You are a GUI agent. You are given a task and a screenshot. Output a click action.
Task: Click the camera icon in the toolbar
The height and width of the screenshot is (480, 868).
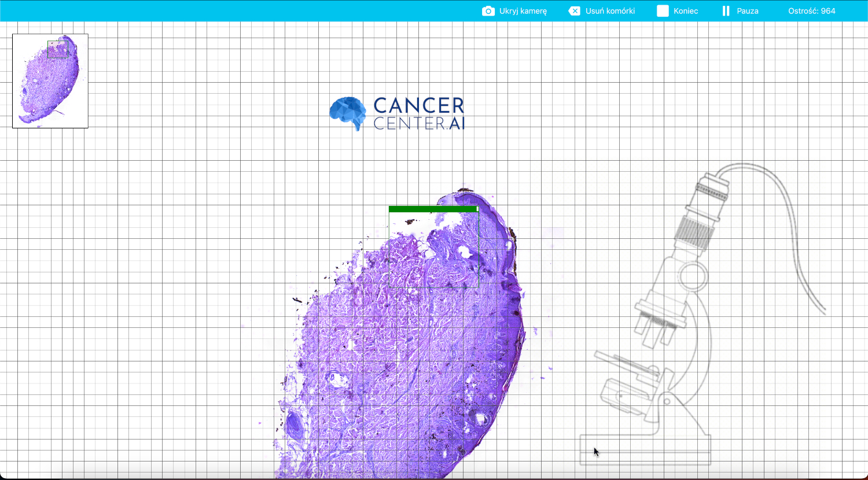488,11
